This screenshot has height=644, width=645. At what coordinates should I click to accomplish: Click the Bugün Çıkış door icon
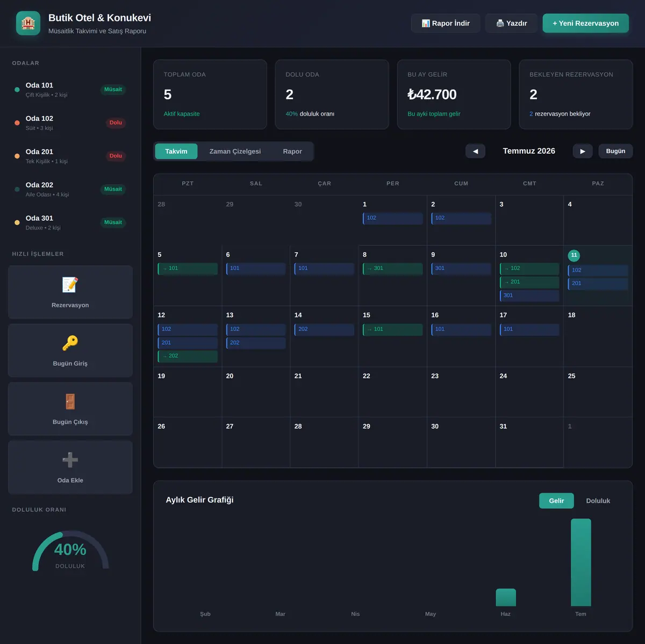point(70,401)
